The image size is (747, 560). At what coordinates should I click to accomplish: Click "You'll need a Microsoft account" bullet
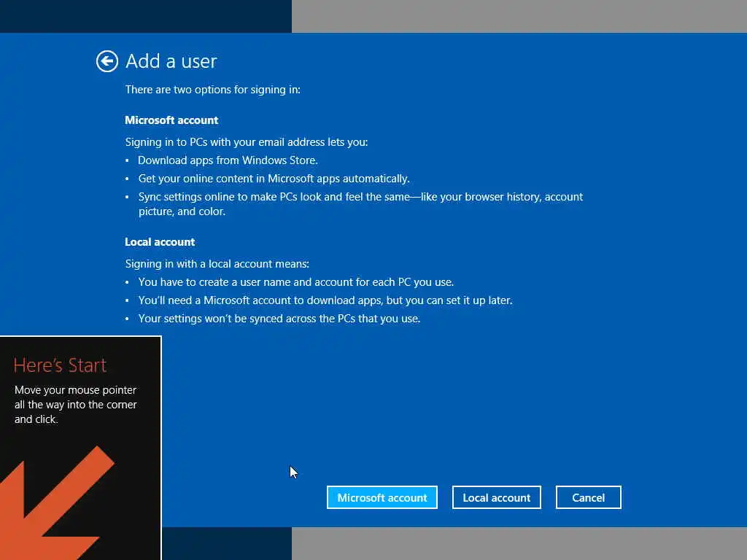(x=325, y=300)
